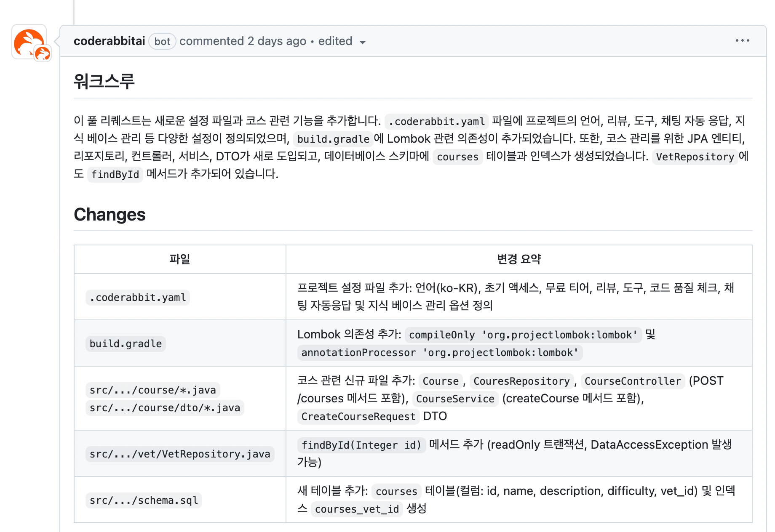Click the courses_vet_id index code label

click(x=357, y=509)
